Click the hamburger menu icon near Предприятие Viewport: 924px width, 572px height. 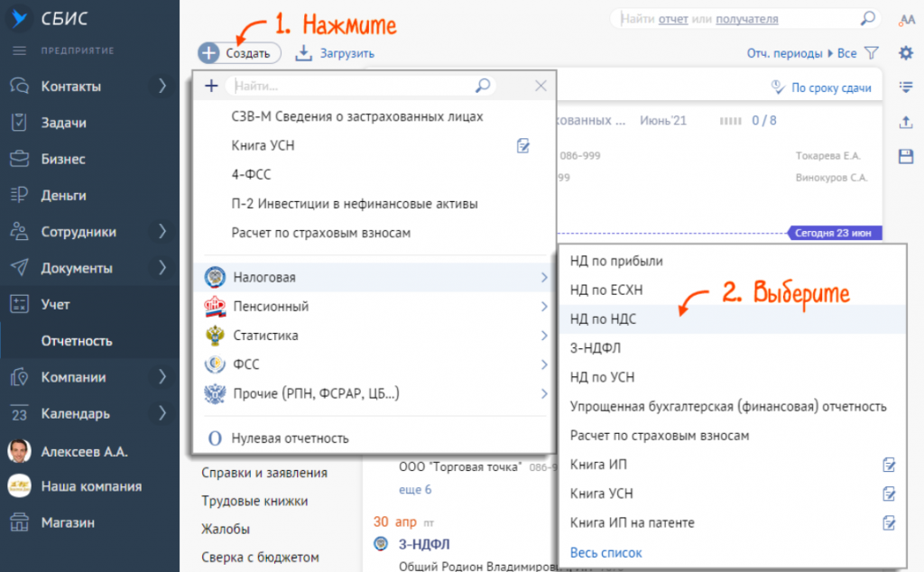[x=19, y=49]
